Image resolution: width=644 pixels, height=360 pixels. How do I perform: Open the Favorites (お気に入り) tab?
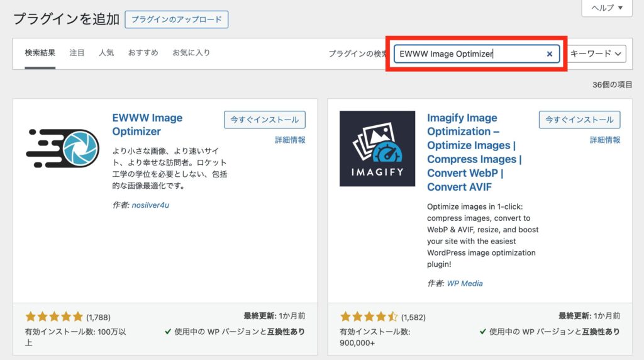coord(191,53)
